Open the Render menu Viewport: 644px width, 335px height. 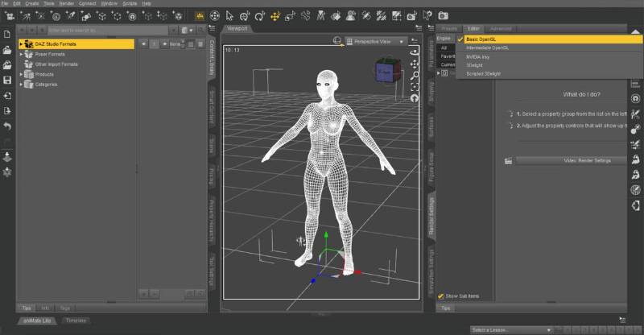(67, 3)
